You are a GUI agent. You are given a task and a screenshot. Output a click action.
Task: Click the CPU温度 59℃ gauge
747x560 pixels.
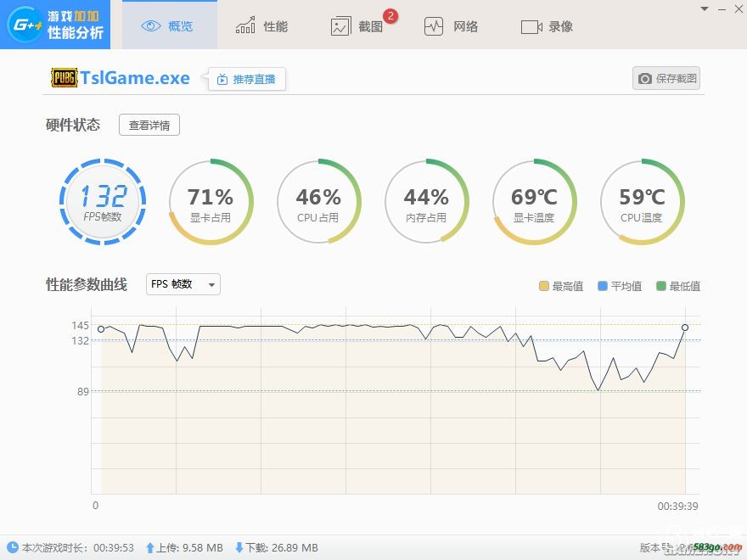tap(642, 202)
